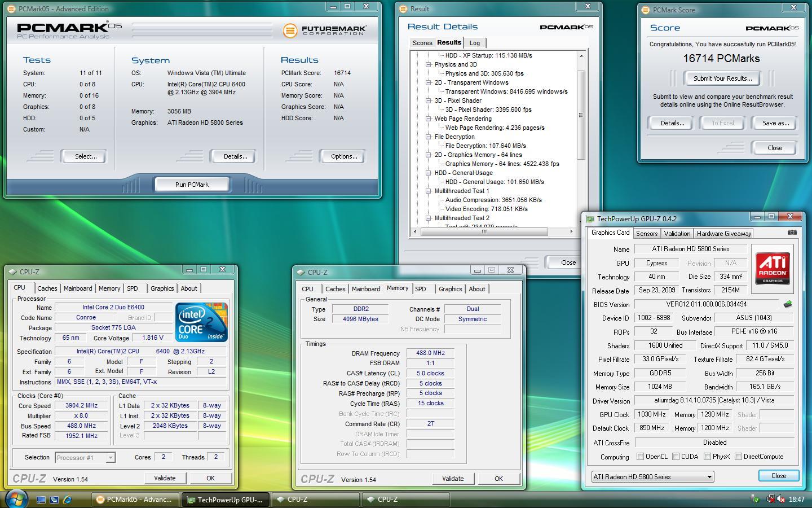The width and height of the screenshot is (812, 508).
Task: Click Validate in the left CPU-Z window
Action: pos(165,478)
